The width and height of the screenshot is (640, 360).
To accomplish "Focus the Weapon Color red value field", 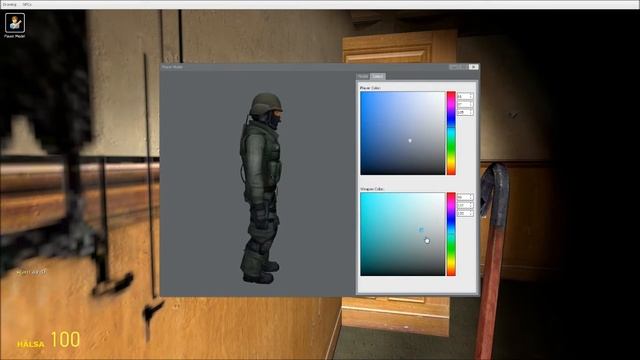I will click(465, 198).
